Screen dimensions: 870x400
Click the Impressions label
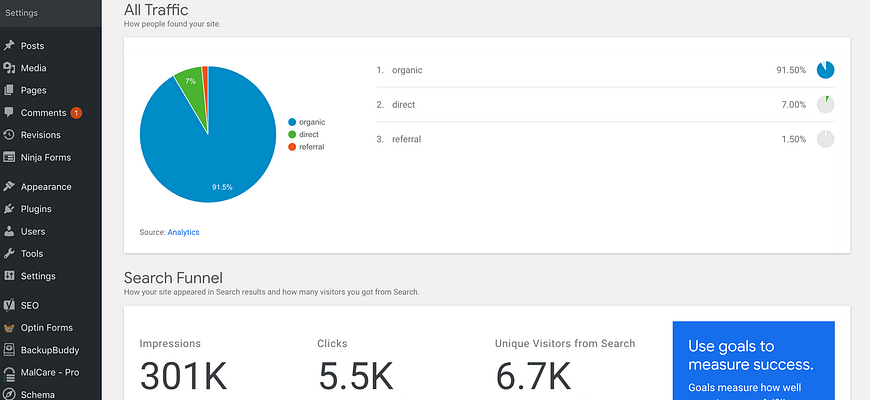click(170, 343)
